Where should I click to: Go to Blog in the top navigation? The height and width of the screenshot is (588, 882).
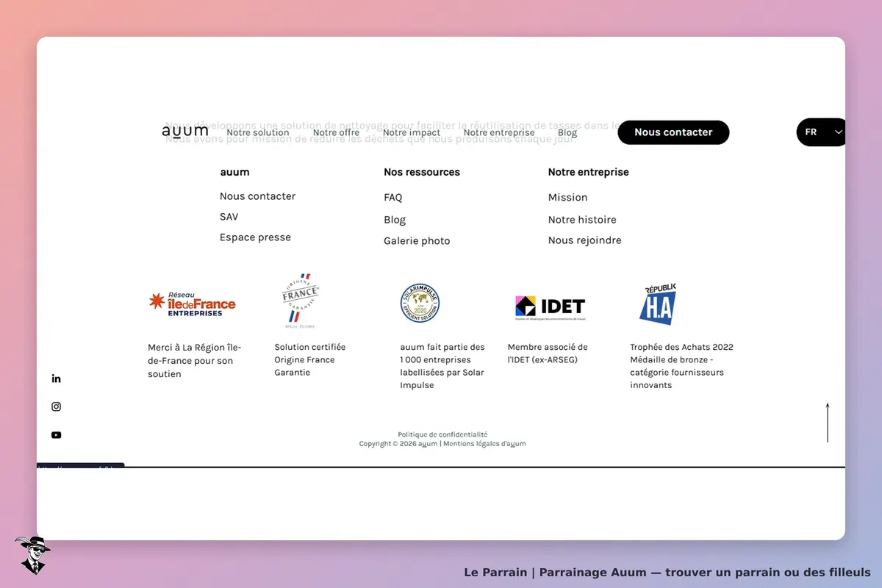point(567,133)
